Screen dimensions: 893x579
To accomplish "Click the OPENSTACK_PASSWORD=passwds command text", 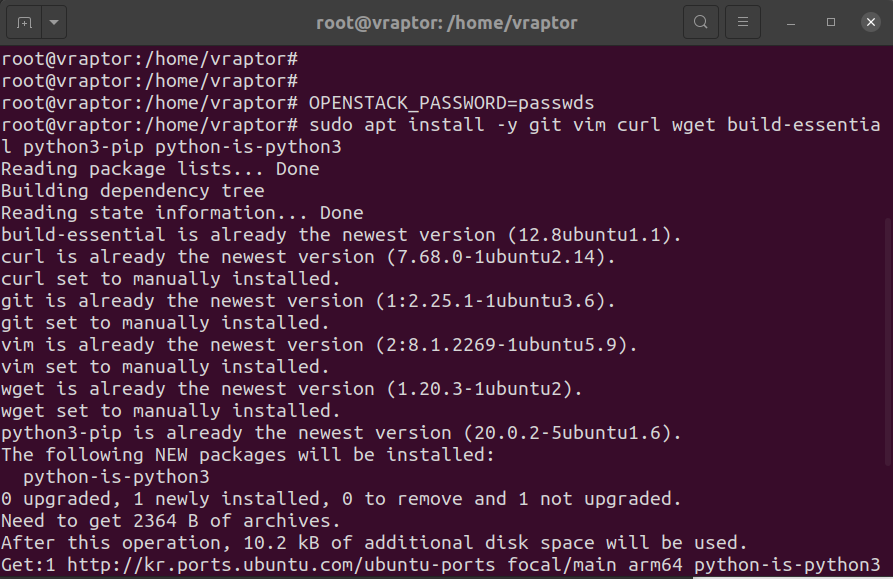I will click(x=451, y=103).
